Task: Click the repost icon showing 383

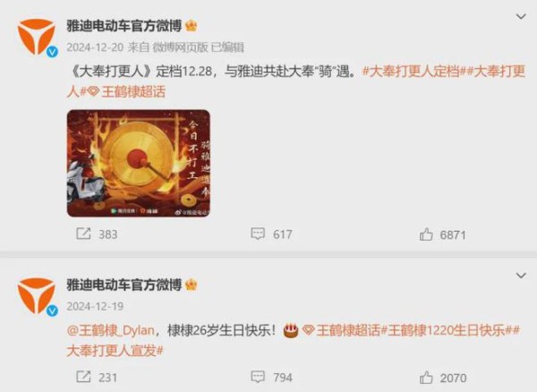Action: pos(83,234)
